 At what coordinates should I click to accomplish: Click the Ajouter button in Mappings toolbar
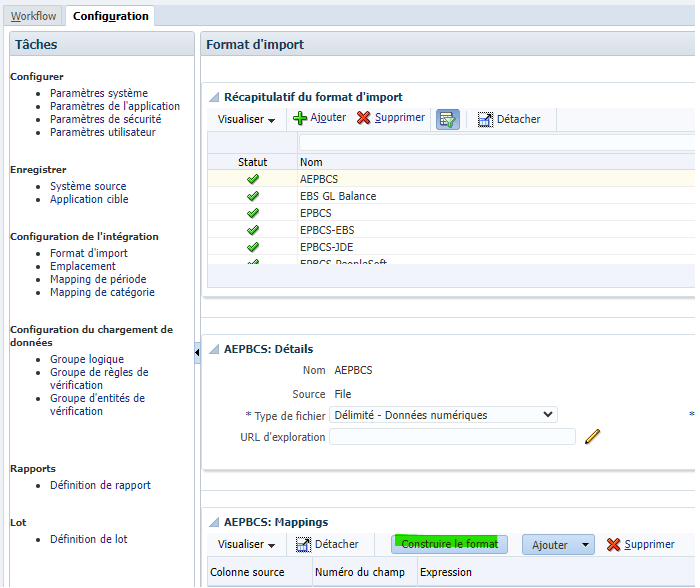(550, 545)
